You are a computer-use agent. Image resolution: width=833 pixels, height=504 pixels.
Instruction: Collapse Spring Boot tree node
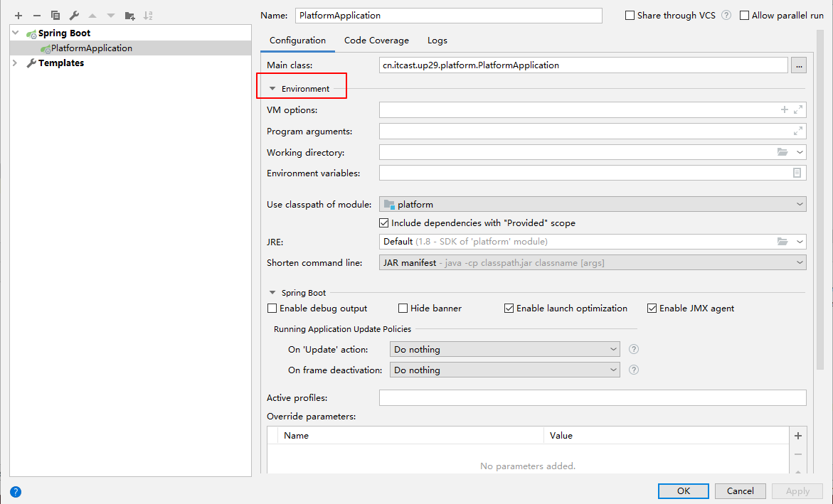16,33
